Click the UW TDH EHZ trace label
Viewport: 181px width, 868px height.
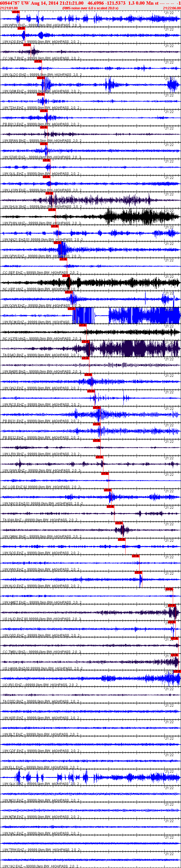[41, 108]
